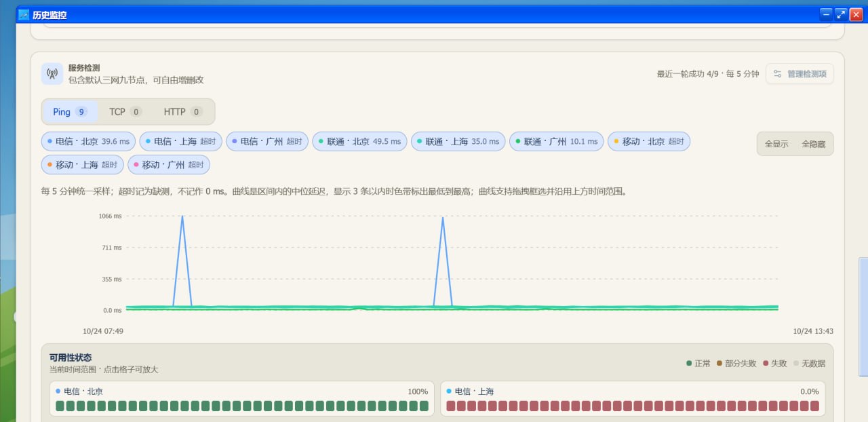Hide all series with 全隐藏
The width and height of the screenshot is (868, 422).
814,144
